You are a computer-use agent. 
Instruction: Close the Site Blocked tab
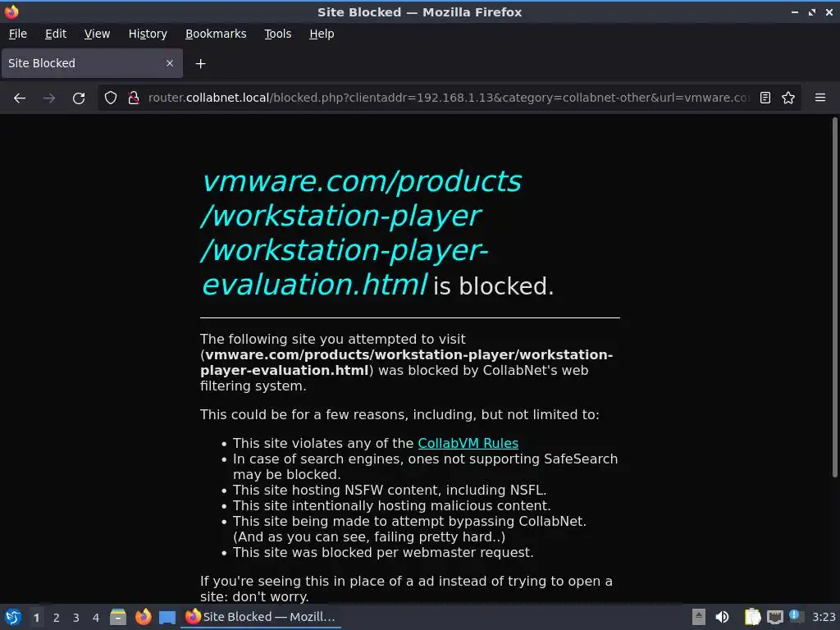170,63
